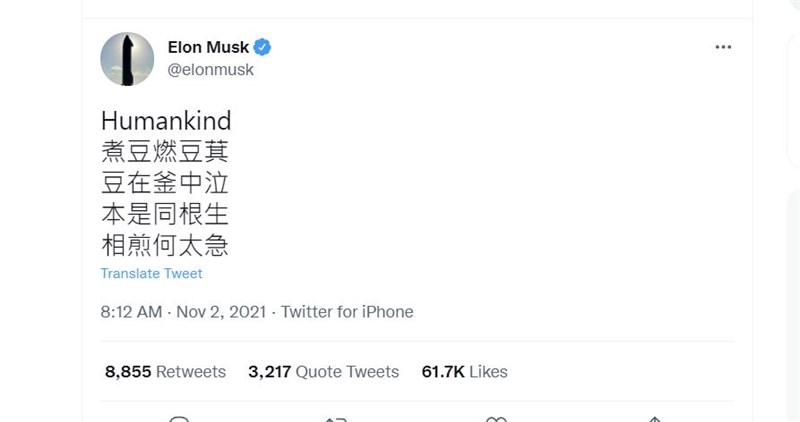Click the Translate Tweet link

pyautogui.click(x=151, y=273)
